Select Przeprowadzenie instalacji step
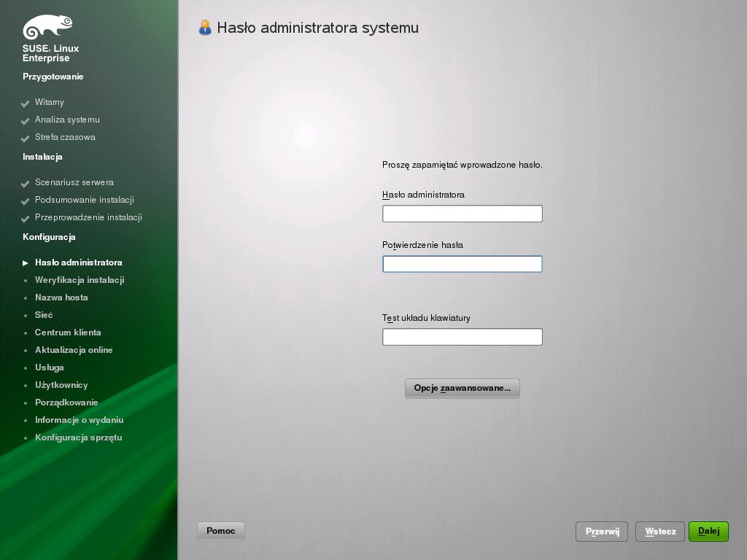This screenshot has width=747, height=560. 88,217
